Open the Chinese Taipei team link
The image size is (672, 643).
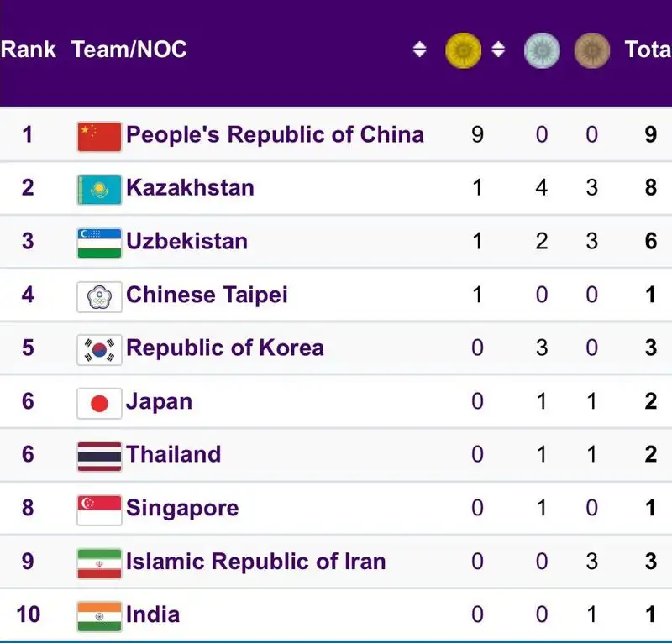click(x=207, y=295)
